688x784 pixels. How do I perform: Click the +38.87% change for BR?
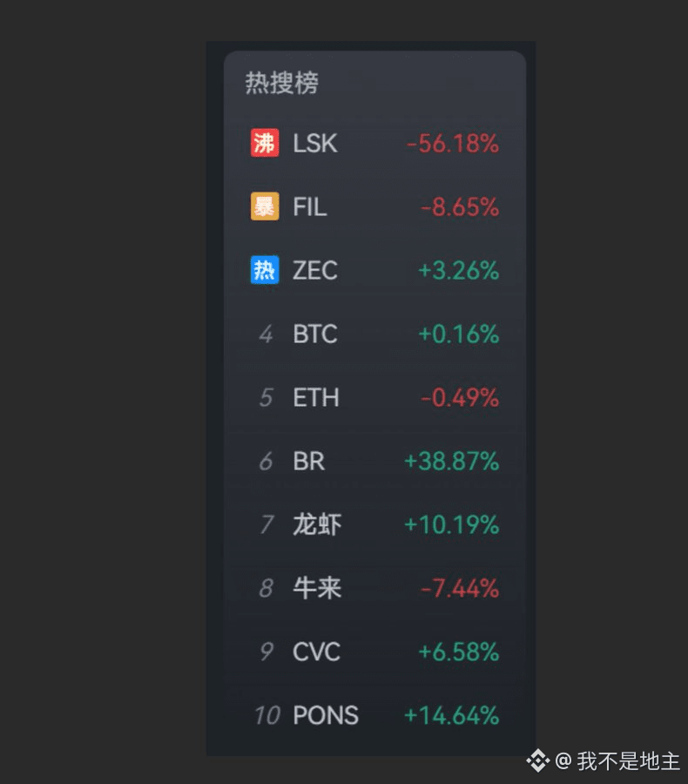click(x=451, y=461)
